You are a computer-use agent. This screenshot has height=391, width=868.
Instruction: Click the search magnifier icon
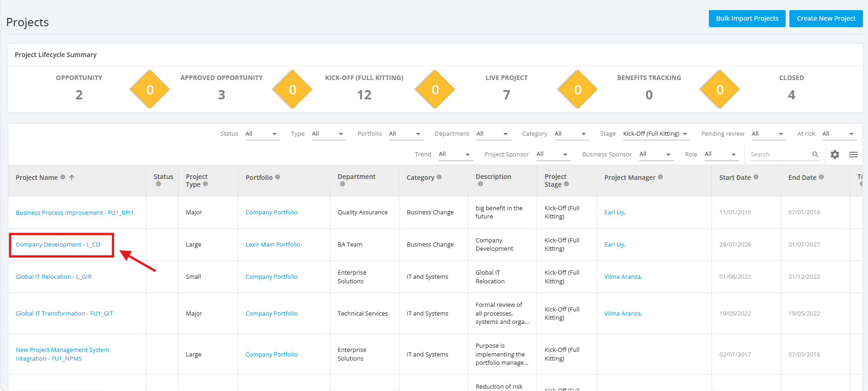pyautogui.click(x=815, y=155)
